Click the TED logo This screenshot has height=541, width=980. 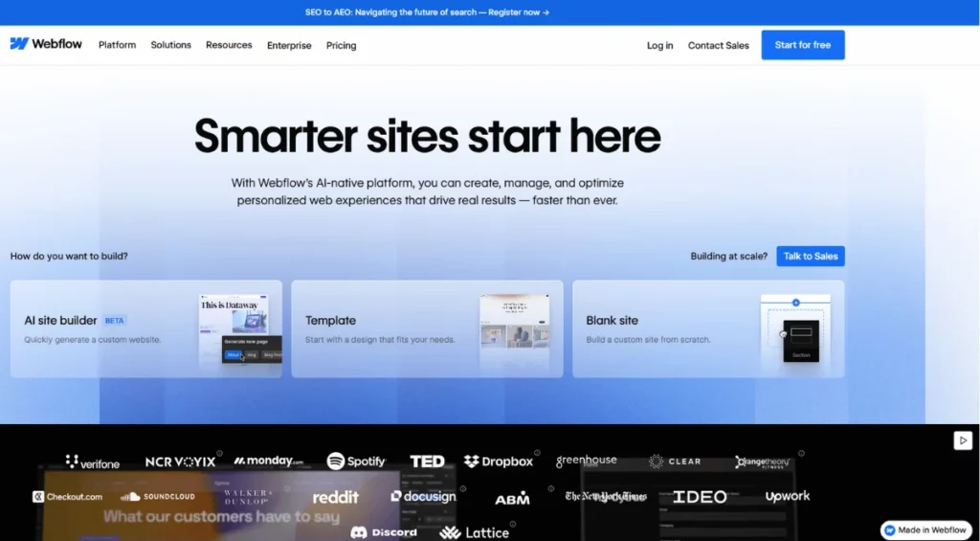tap(427, 462)
